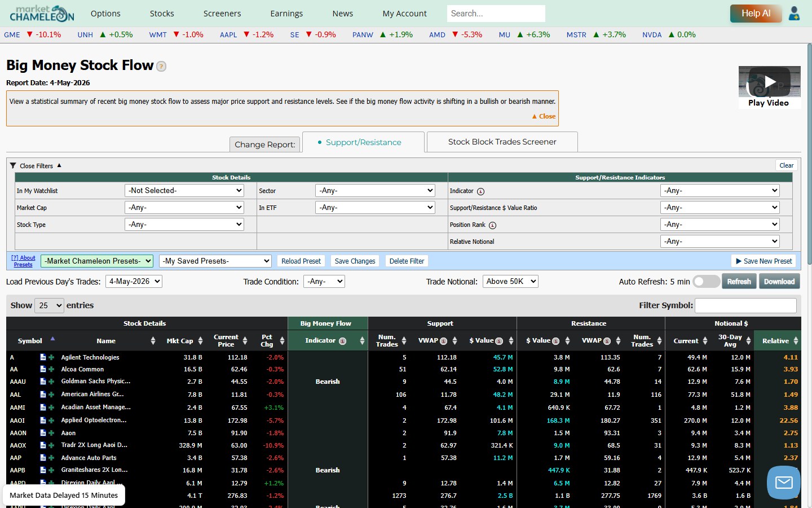812x508 pixels.
Task: Open the About Presets link
Action: (23, 261)
